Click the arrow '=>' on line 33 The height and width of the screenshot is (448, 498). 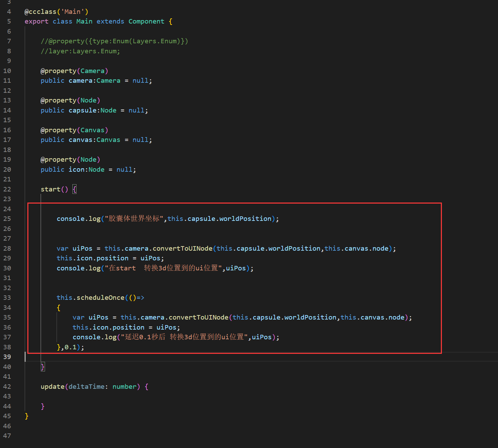[x=140, y=298]
